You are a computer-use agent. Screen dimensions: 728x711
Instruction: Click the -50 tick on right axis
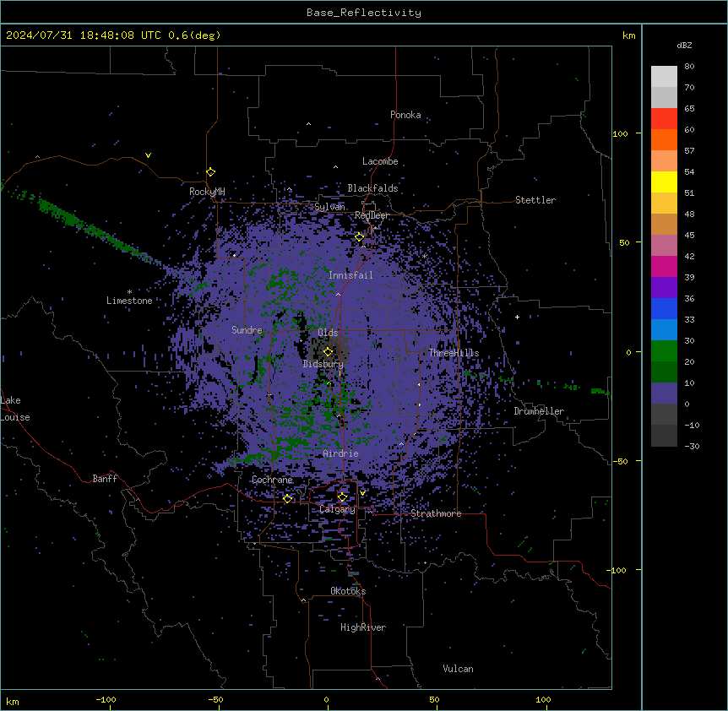(620, 461)
